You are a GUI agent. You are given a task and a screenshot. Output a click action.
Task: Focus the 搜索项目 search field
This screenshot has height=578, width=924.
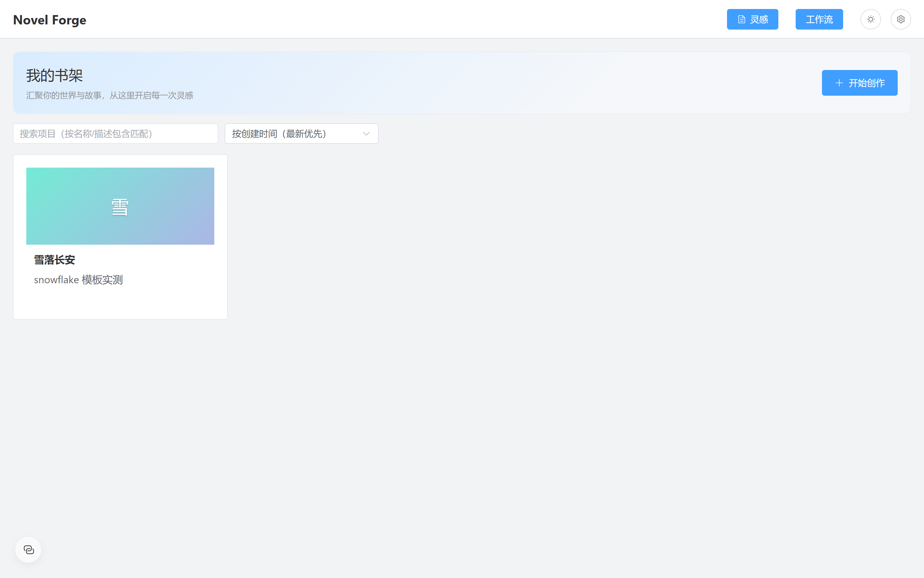coord(115,133)
